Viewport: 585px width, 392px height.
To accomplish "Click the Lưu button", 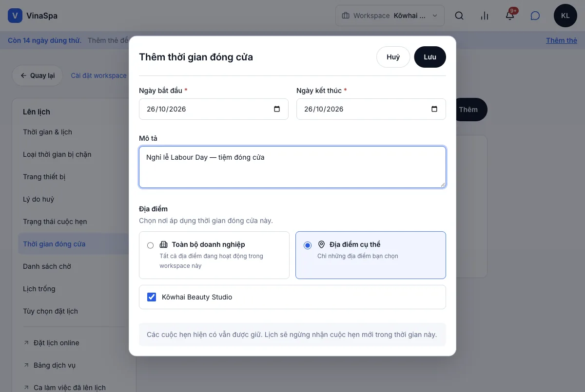I will click(x=430, y=57).
